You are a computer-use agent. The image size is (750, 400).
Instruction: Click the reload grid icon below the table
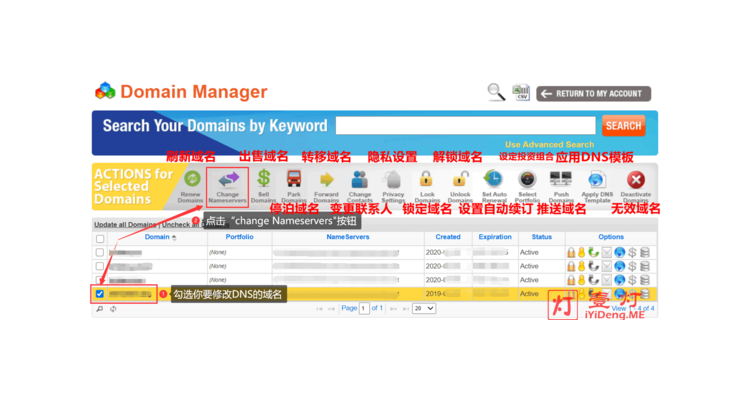coord(113,309)
